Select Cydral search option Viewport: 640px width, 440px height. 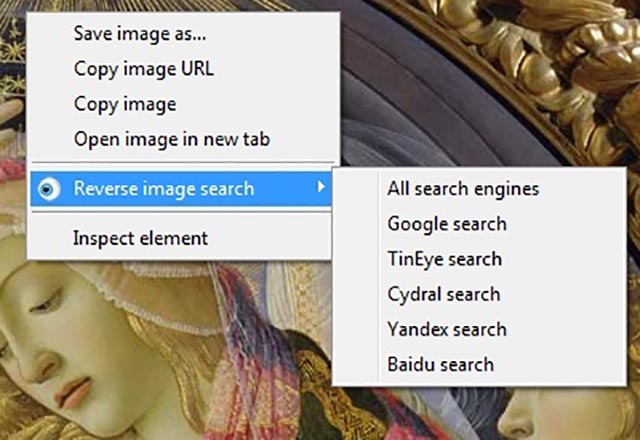479,294
